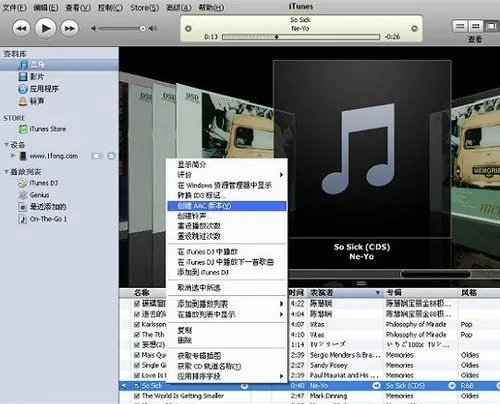Viewport: 500px width, 404px height.
Task: Open the 帮助(H) menu
Action: [x=212, y=7]
